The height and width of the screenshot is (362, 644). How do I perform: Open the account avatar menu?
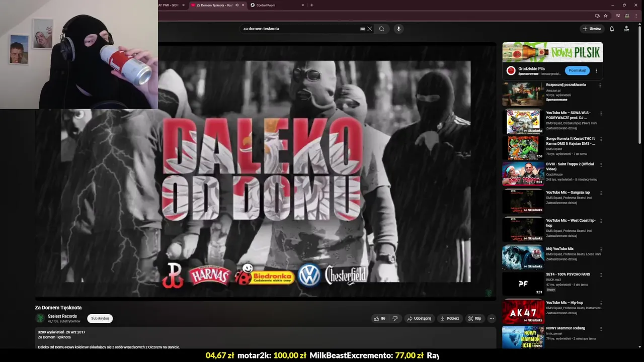click(626, 29)
